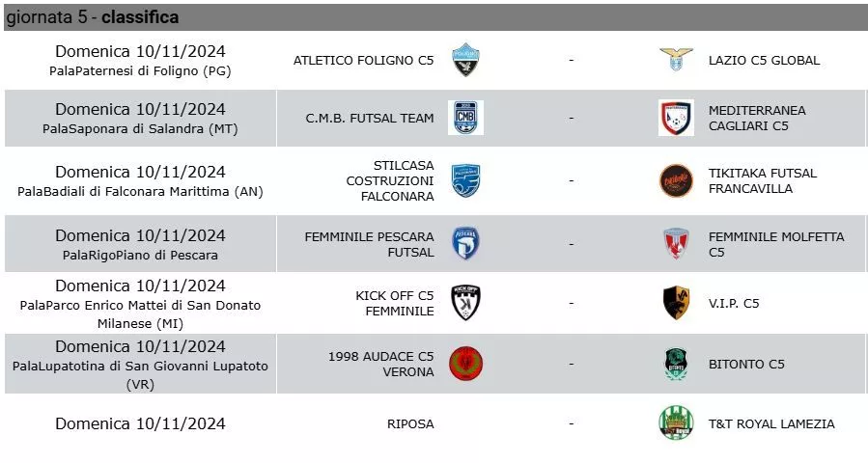Click the 1998 Audace C5 Verona red logo
This screenshot has width=868, height=463.
pyautogui.click(x=465, y=364)
